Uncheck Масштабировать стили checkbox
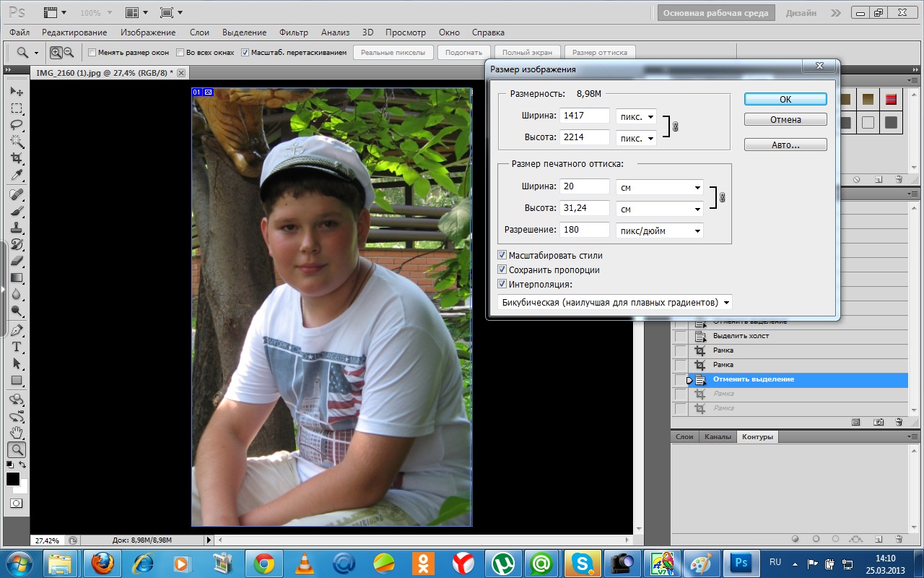924x578 pixels. (502, 255)
